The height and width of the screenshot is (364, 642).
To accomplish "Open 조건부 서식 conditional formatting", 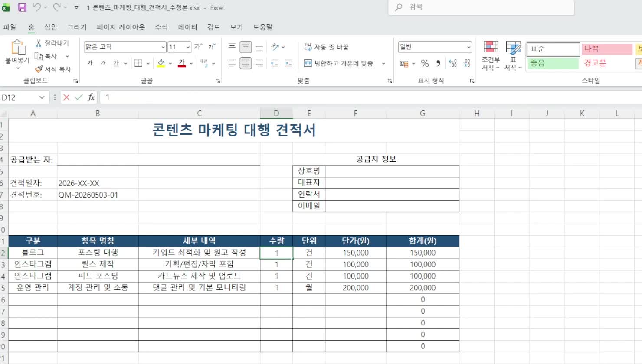I will [491, 56].
